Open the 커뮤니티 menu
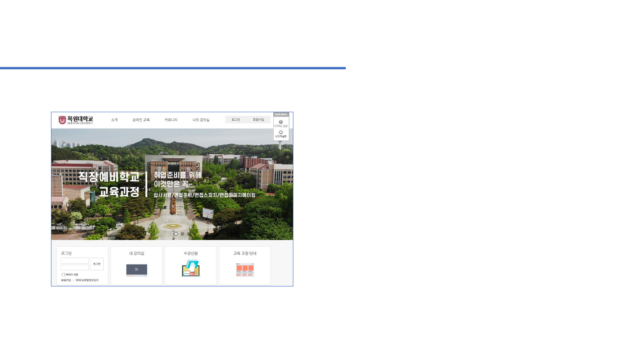The image size is (644, 362). tap(170, 120)
